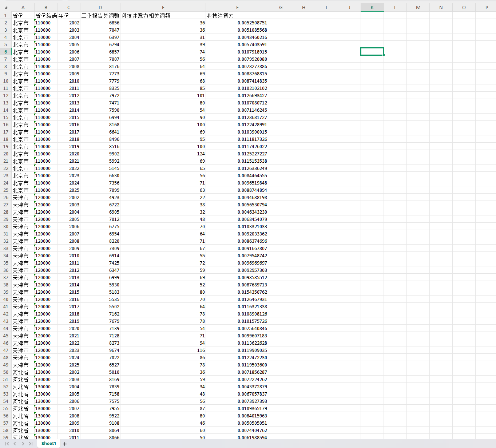
Task: Select cell with value 0.0119909035
Action: coord(238,350)
